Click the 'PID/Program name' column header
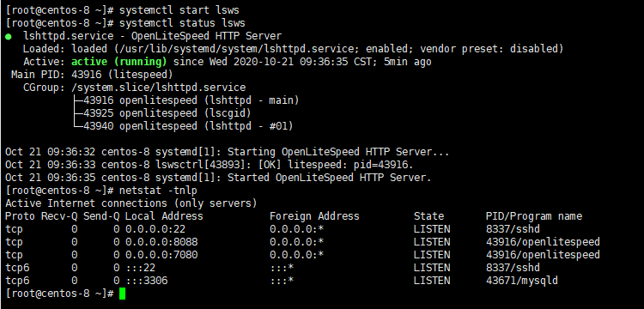The height and width of the screenshot is (309, 644). coord(534,216)
